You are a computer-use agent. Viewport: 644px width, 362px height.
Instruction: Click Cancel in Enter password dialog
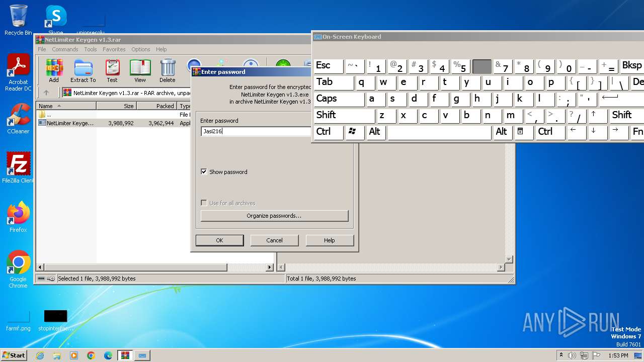274,240
